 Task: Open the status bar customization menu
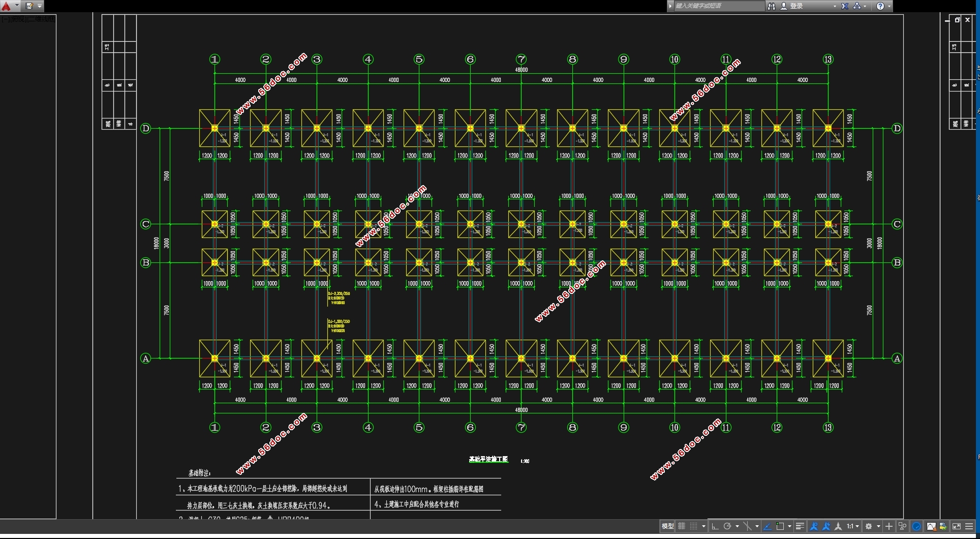pos(969,526)
